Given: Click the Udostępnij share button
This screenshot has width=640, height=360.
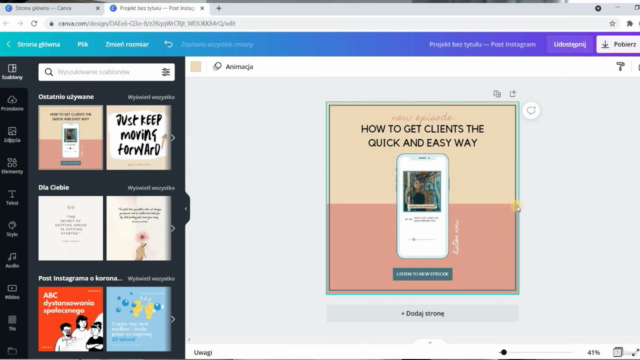Looking at the screenshot, I should click(570, 44).
